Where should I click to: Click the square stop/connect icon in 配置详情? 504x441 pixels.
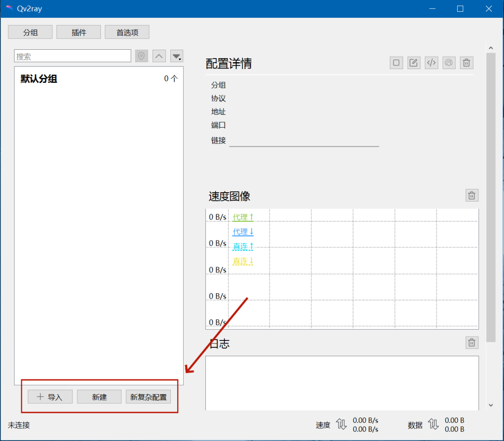point(396,63)
